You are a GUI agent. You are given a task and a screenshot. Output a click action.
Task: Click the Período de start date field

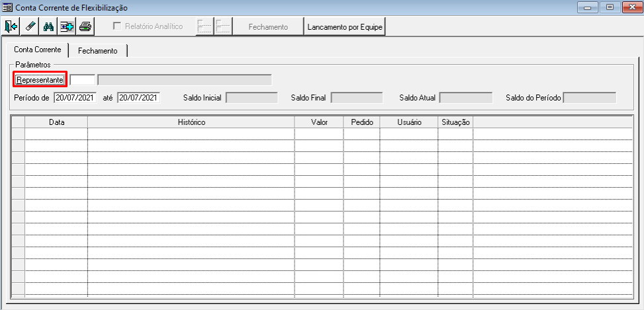click(75, 98)
